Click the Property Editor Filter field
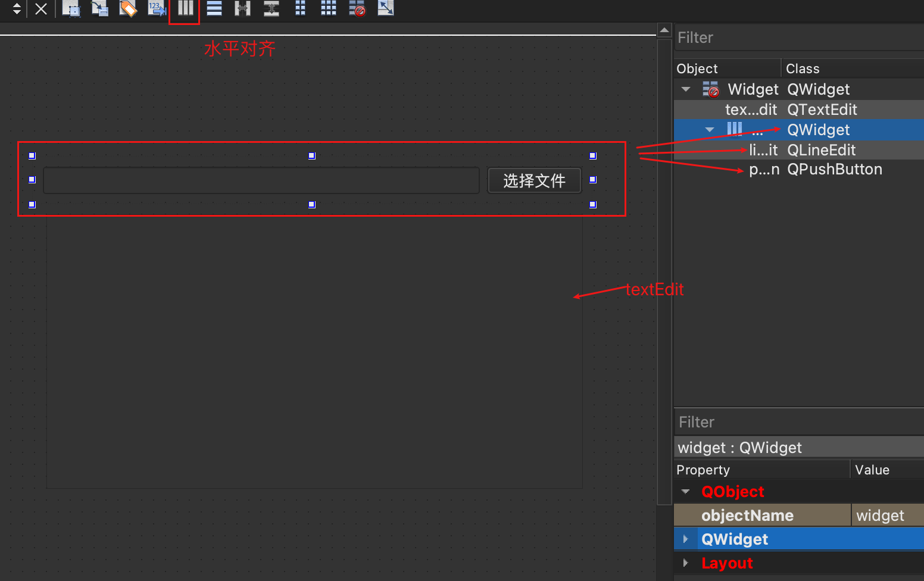 click(x=799, y=422)
